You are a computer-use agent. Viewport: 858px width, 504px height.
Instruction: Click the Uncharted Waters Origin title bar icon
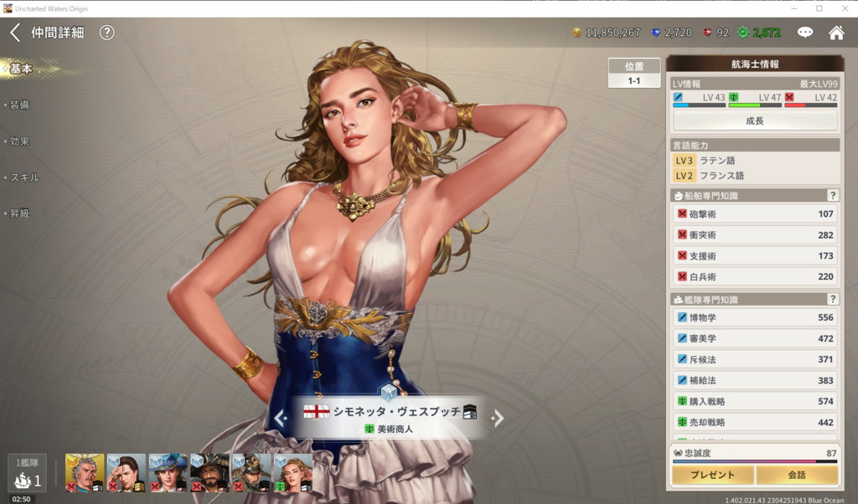pos(8,8)
